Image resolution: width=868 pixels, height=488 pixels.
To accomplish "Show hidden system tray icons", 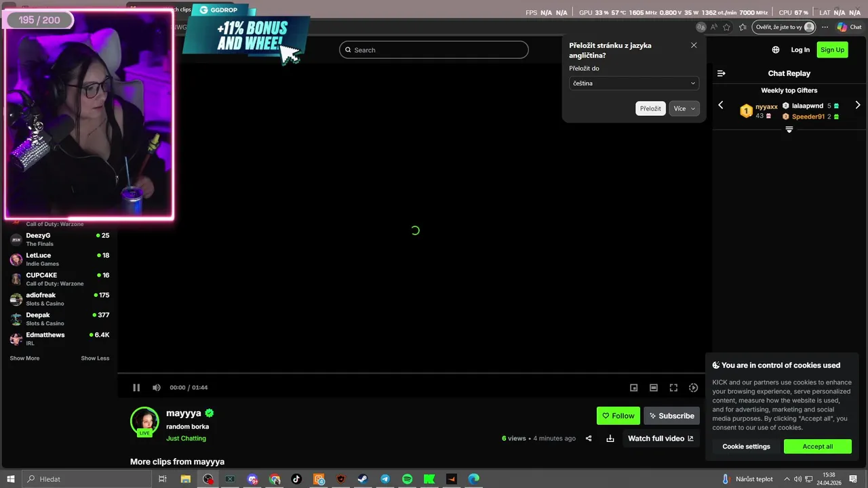I will pyautogui.click(x=787, y=479).
